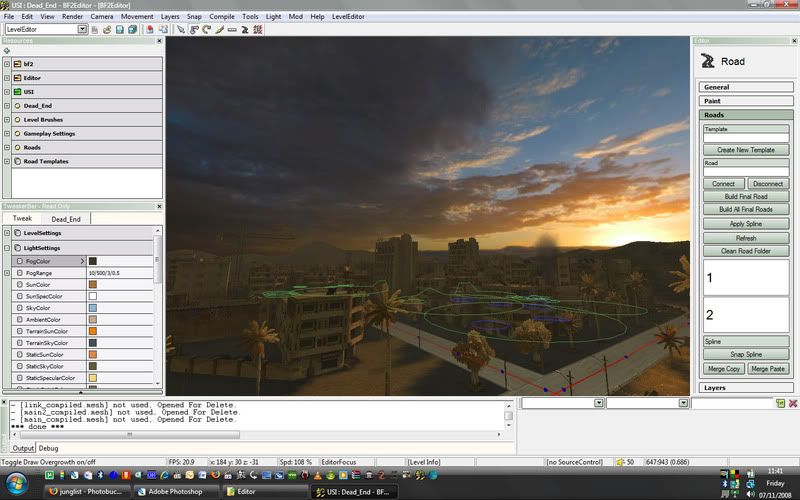
Task: Click the undo-style curved arrow tool icon
Action: pos(194,30)
